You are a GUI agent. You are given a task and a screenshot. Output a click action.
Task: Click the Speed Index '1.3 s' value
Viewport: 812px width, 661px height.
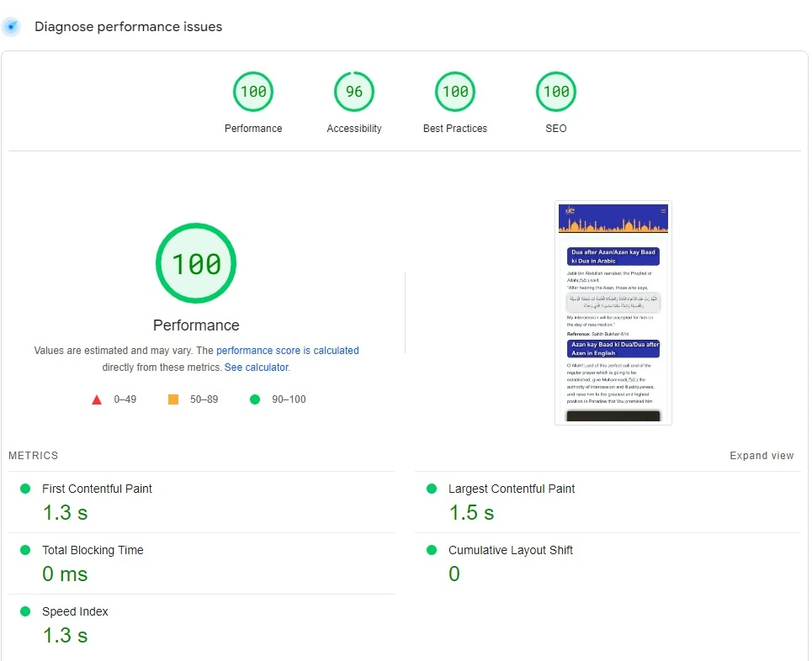[x=65, y=635]
